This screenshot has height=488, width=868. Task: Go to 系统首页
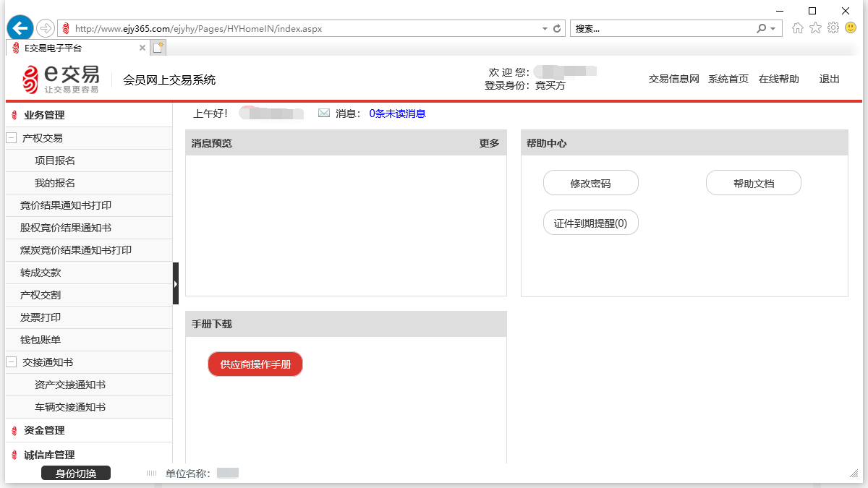point(728,80)
